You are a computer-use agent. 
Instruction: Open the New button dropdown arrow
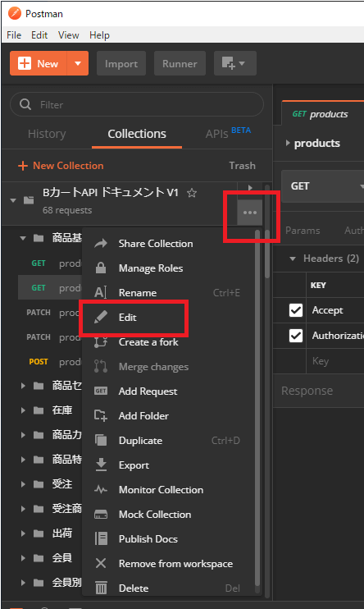pyautogui.click(x=78, y=63)
